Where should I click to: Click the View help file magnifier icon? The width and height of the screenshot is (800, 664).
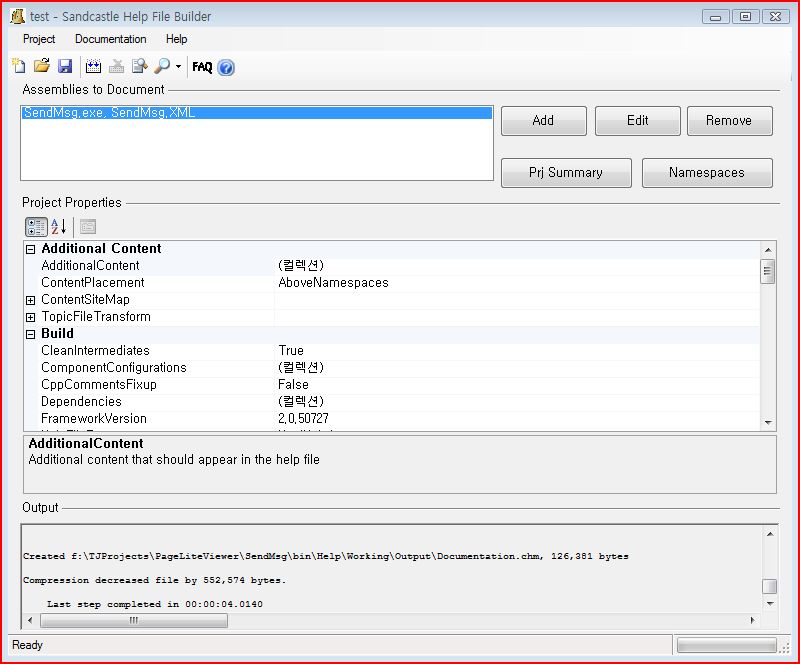tap(162, 66)
